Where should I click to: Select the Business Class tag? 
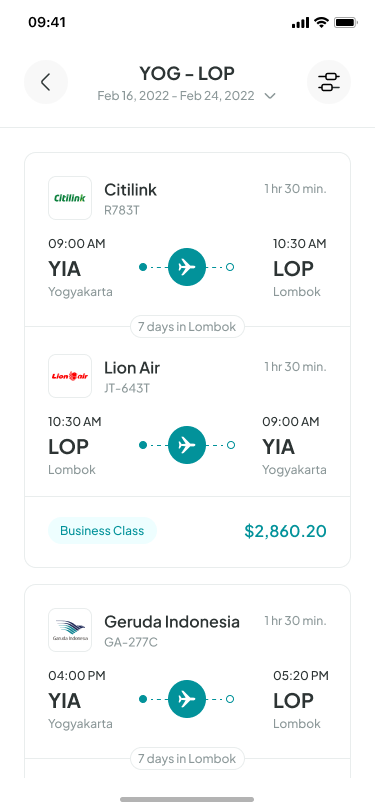click(x=102, y=531)
